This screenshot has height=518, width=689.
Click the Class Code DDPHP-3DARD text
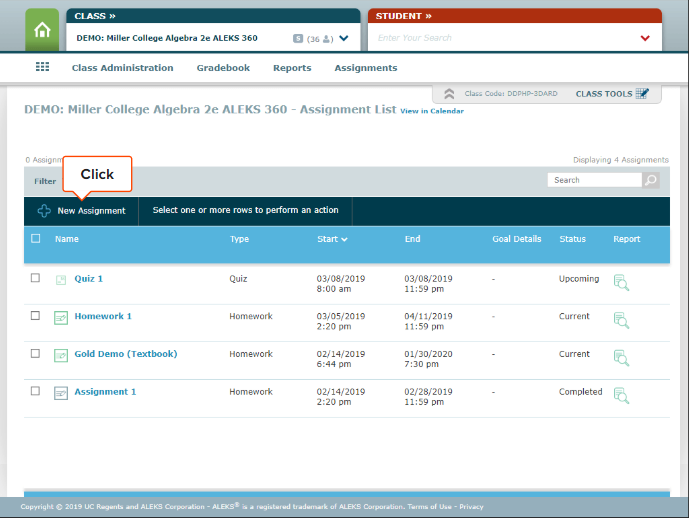tap(511, 94)
